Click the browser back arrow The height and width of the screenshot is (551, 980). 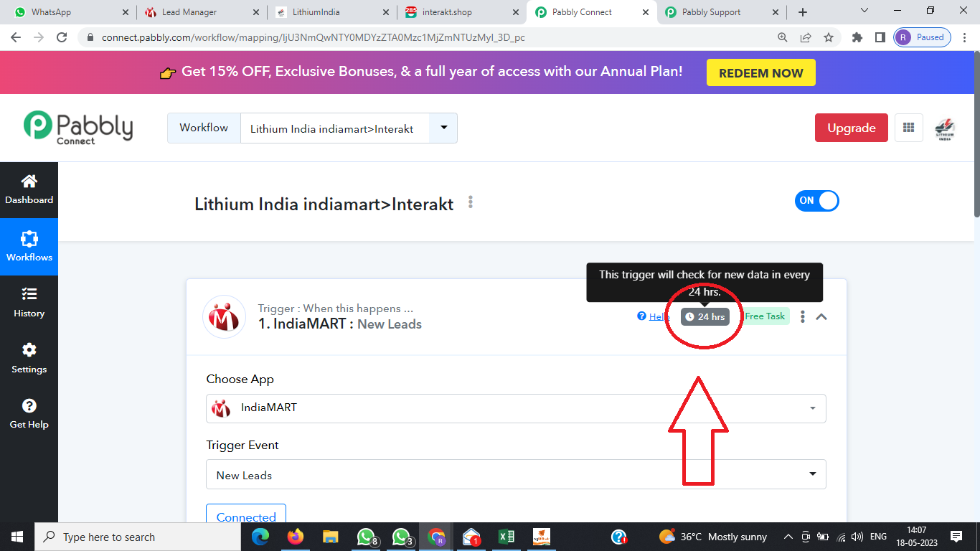click(x=16, y=37)
